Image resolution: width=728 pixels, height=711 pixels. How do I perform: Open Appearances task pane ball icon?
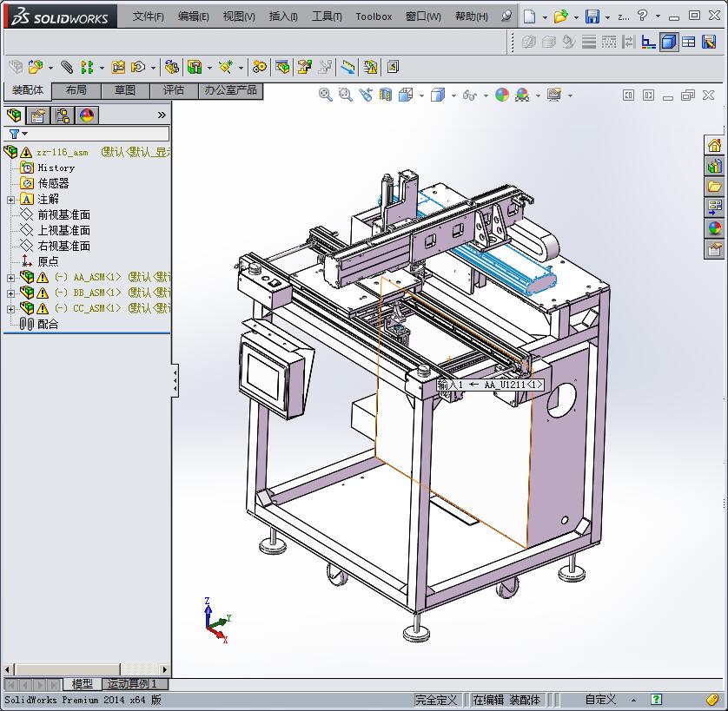pyautogui.click(x=715, y=229)
